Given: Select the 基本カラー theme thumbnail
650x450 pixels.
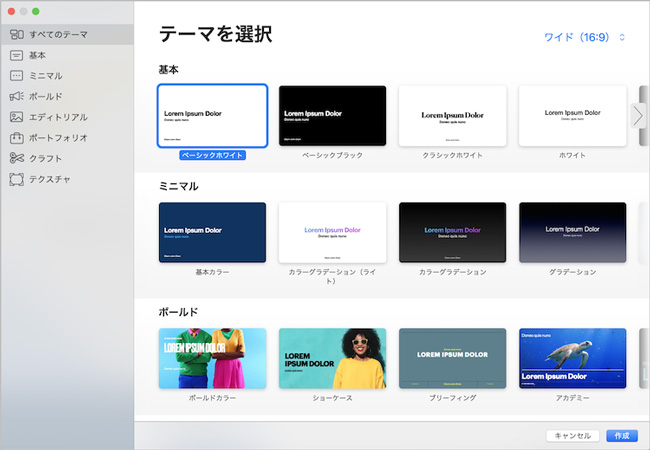Looking at the screenshot, I should coord(212,232).
